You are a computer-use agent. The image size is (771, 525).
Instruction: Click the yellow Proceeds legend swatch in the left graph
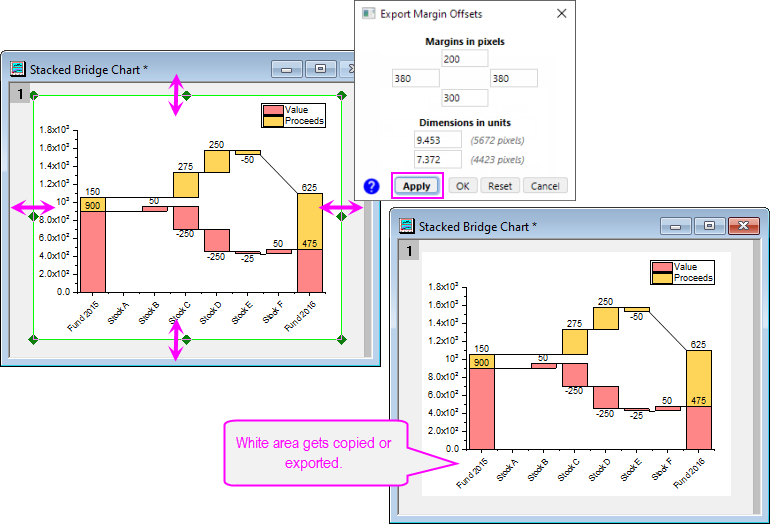pyautogui.click(x=272, y=121)
